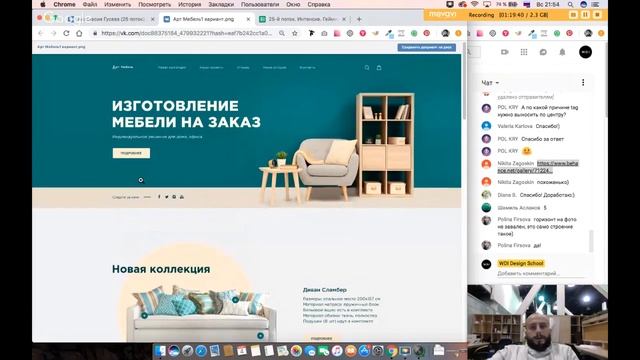Open App Store from the Dock

click(x=364, y=350)
